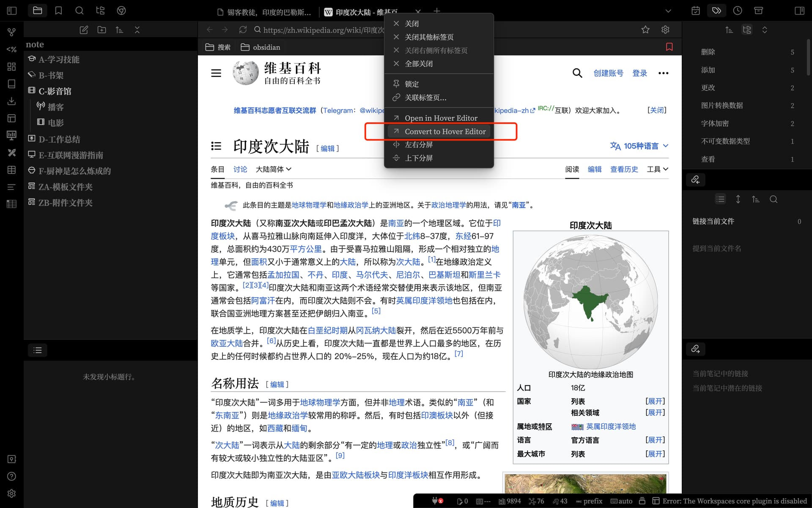The image size is (812, 508).
Task: Open Obsidian settings gear in ribbon
Action: tap(11, 494)
